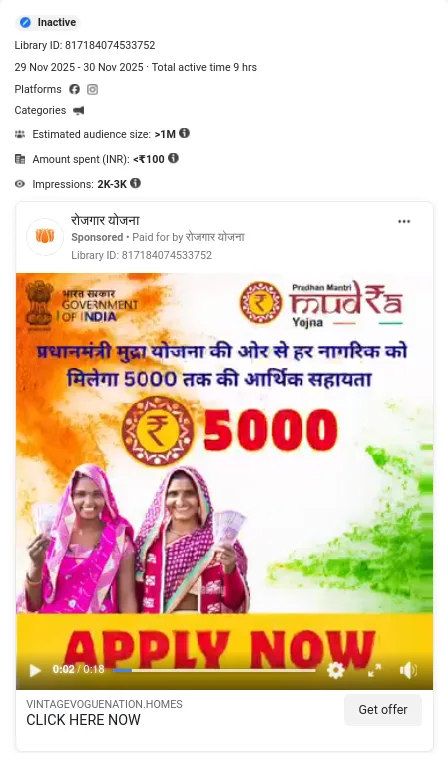Click the Instagram platform icon
This screenshot has height=764, width=448.
pos(93,89)
